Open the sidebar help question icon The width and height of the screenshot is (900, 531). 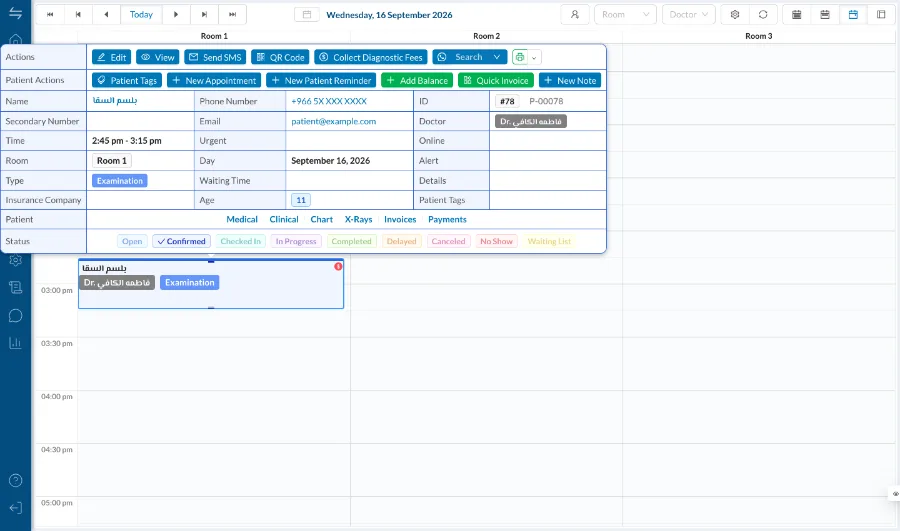[15, 480]
